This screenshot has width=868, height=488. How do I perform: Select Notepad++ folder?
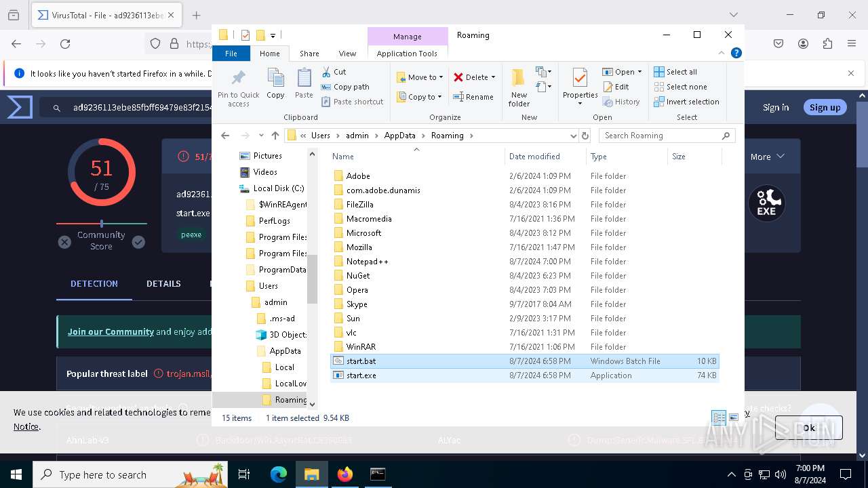point(368,262)
